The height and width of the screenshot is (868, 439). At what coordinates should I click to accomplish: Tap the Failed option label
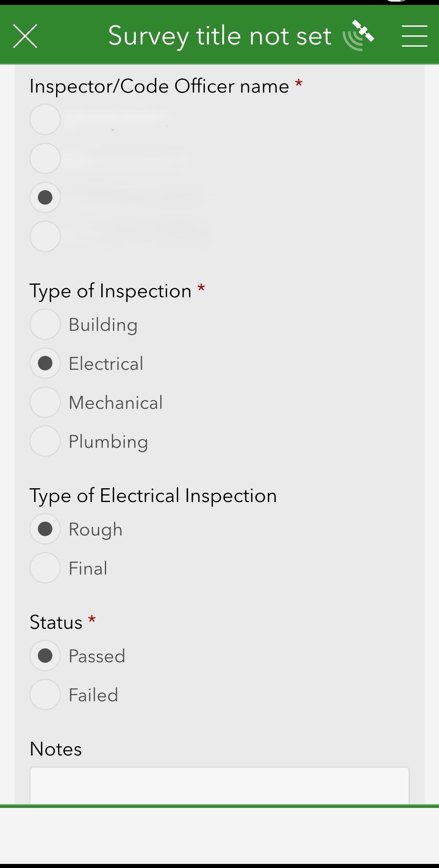click(93, 695)
